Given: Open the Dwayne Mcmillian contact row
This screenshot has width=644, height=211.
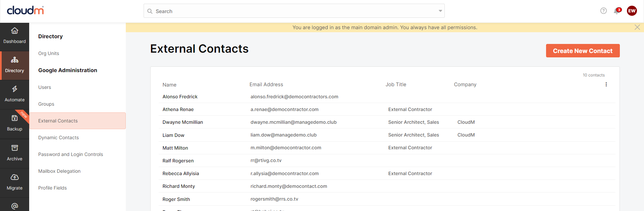Looking at the screenshot, I should (x=387, y=122).
